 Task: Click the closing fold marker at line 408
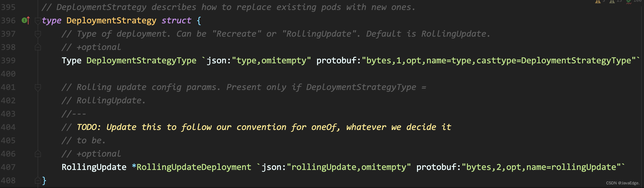point(38,180)
